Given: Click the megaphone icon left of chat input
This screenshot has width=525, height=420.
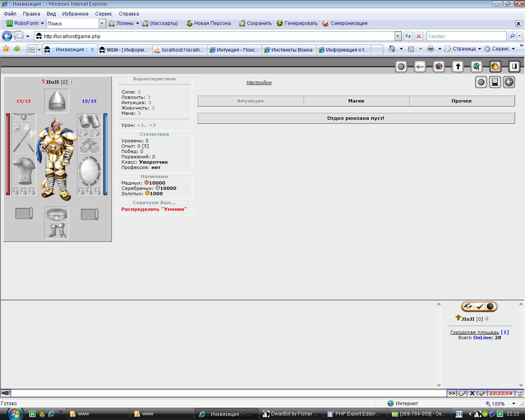Looking at the screenshot, I should (5, 393).
